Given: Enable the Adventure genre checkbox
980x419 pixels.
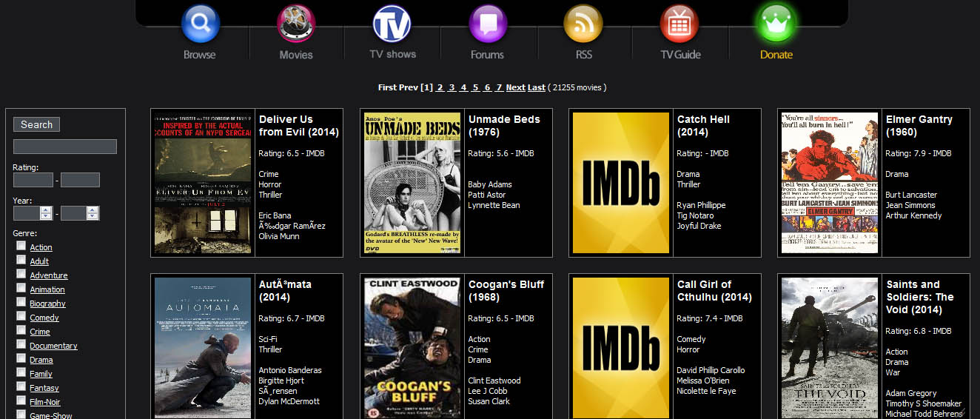Looking at the screenshot, I should coord(21,274).
